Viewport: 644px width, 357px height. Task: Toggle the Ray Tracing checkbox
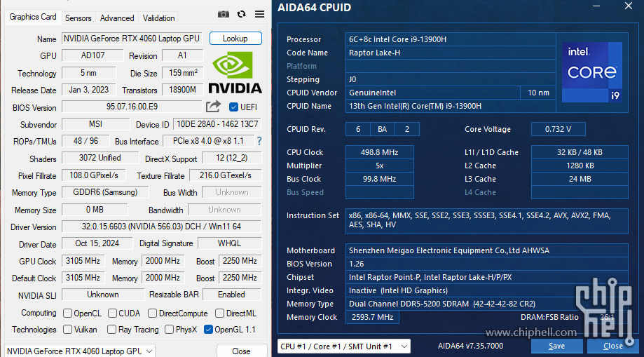point(111,330)
